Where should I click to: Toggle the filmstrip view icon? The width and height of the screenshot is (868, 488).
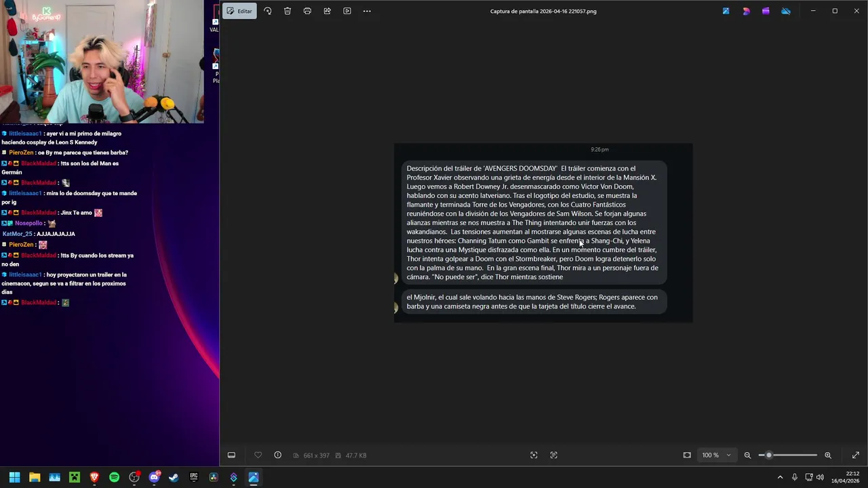coord(231,455)
